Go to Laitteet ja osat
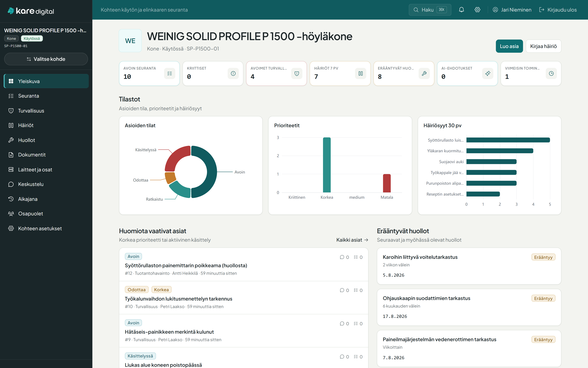 pos(46,170)
